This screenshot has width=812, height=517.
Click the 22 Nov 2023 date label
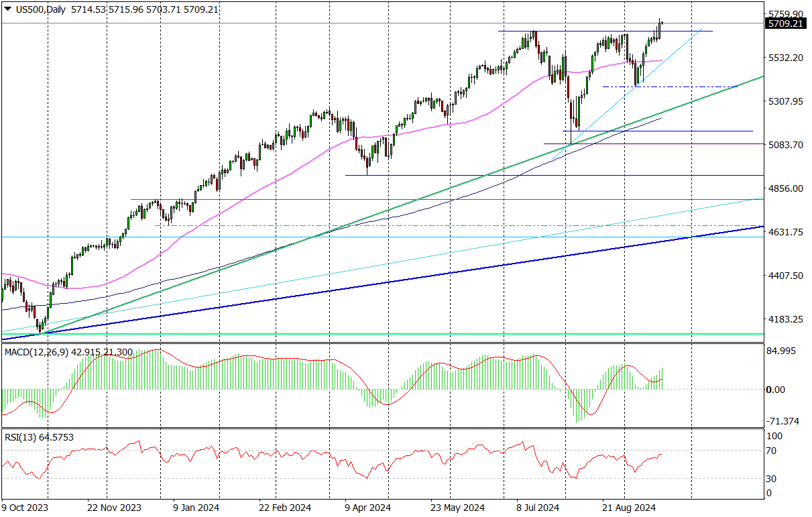pos(114,508)
